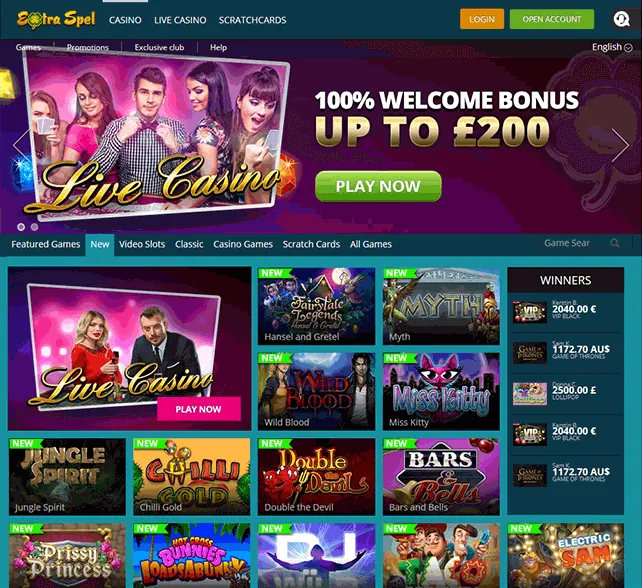Select the second carousel slide dot
Image resolution: width=642 pixels, height=588 pixels.
pyautogui.click(x=34, y=226)
